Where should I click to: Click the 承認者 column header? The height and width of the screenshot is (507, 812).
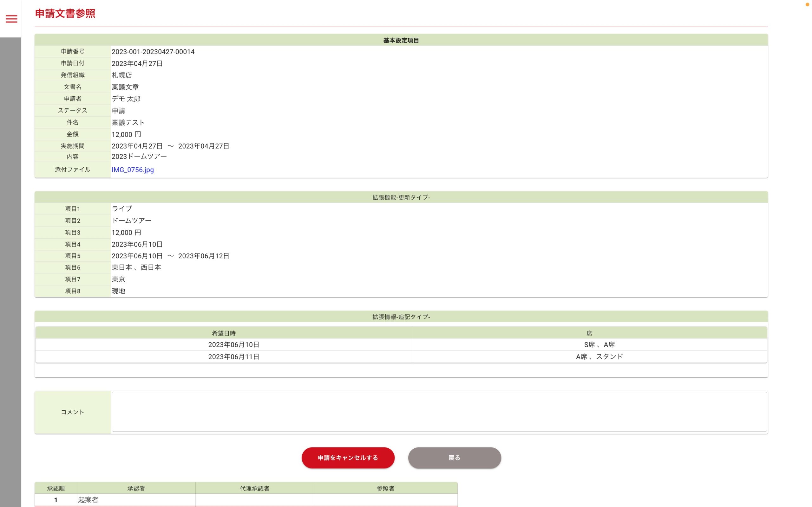(x=136, y=488)
